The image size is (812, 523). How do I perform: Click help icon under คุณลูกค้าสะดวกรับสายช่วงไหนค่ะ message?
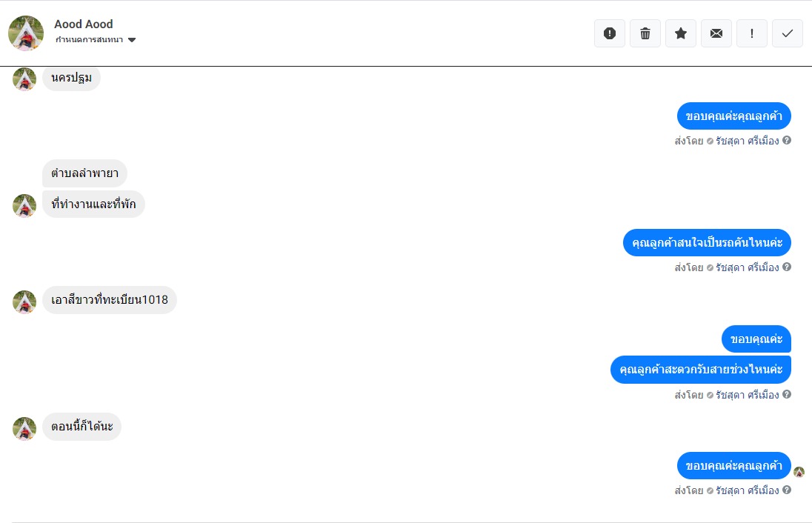pyautogui.click(x=787, y=394)
